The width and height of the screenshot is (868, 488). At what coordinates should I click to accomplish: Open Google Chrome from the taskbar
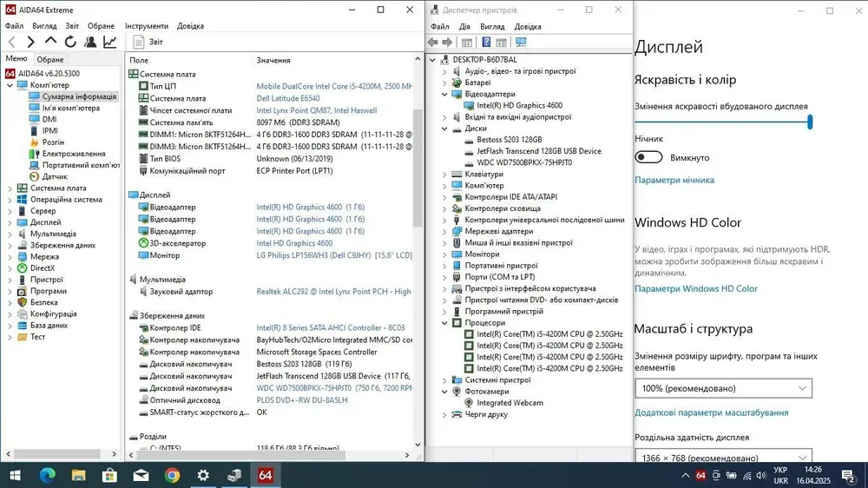(x=172, y=475)
